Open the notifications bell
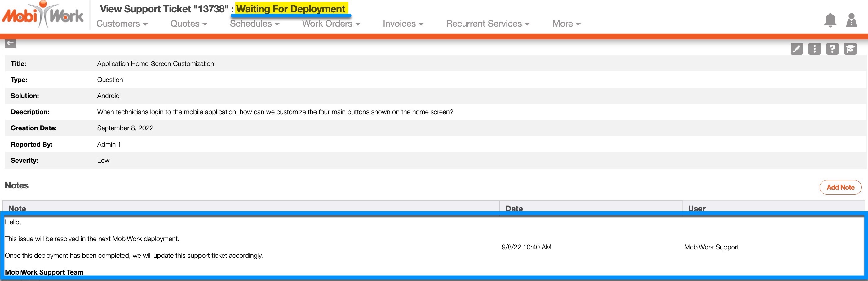The image size is (868, 281). click(x=830, y=20)
